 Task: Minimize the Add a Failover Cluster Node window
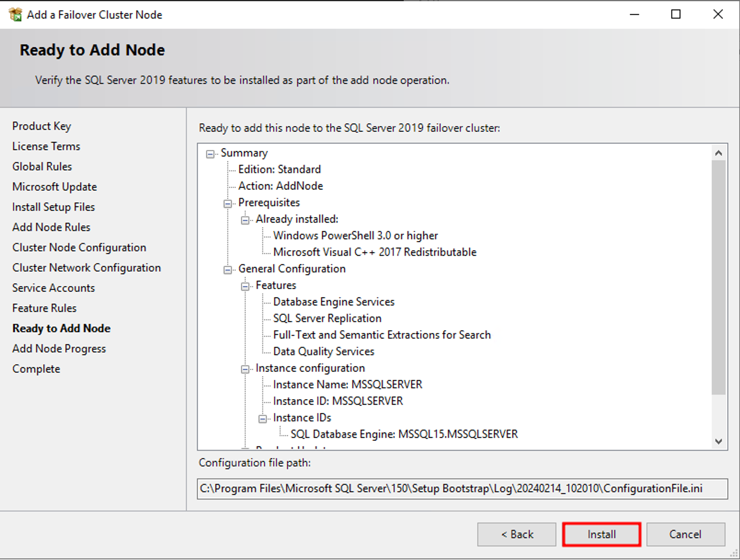(x=634, y=14)
